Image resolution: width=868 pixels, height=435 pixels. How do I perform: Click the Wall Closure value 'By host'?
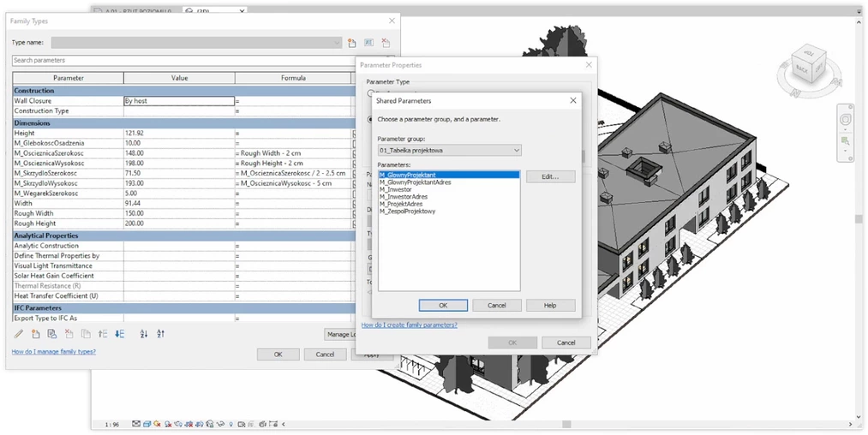[x=179, y=101]
